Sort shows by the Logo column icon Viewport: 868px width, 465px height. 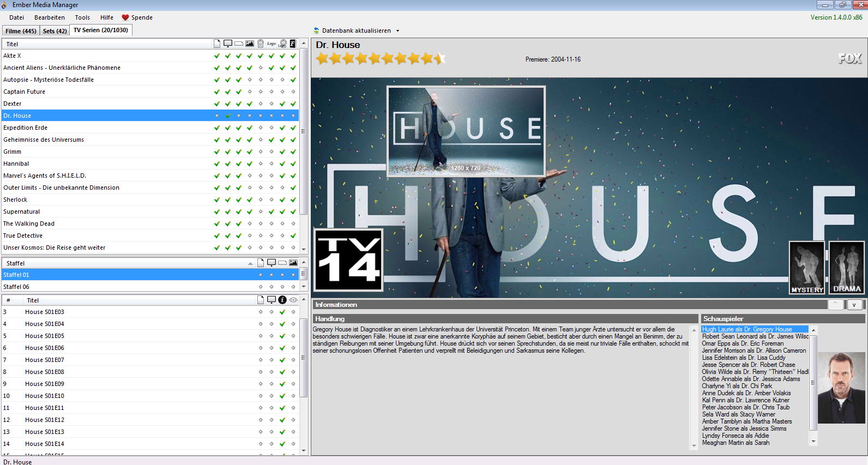(272, 44)
